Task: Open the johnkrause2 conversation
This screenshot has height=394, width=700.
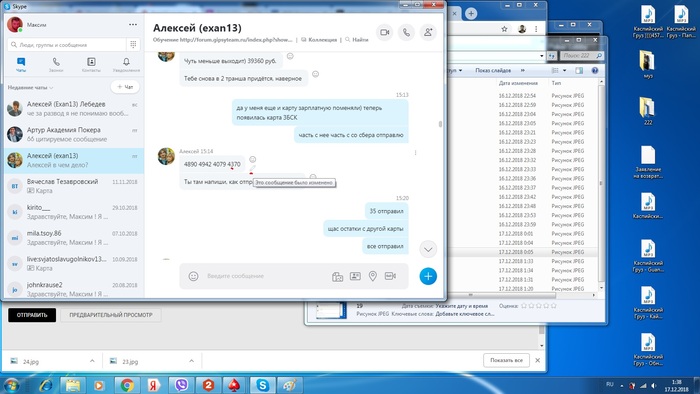Action: coord(74,289)
